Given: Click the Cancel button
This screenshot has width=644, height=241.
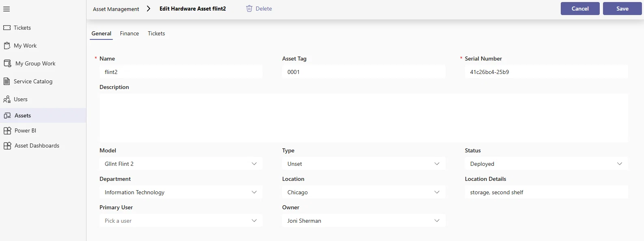Looking at the screenshot, I should pos(580,9).
